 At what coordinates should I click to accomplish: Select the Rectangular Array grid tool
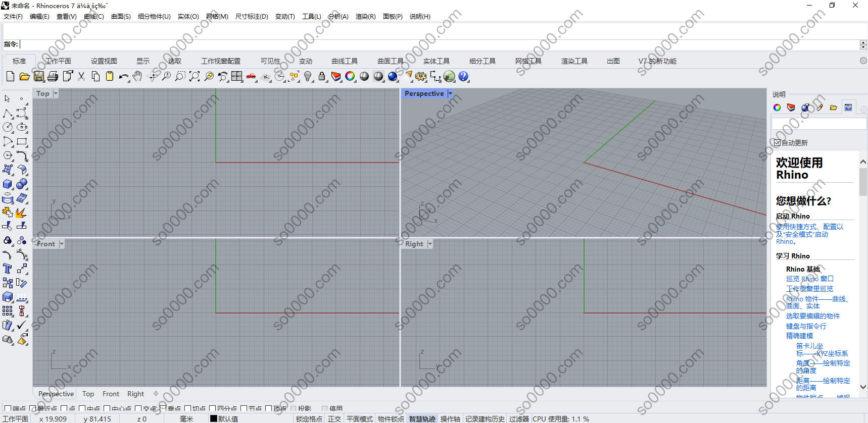point(7,311)
